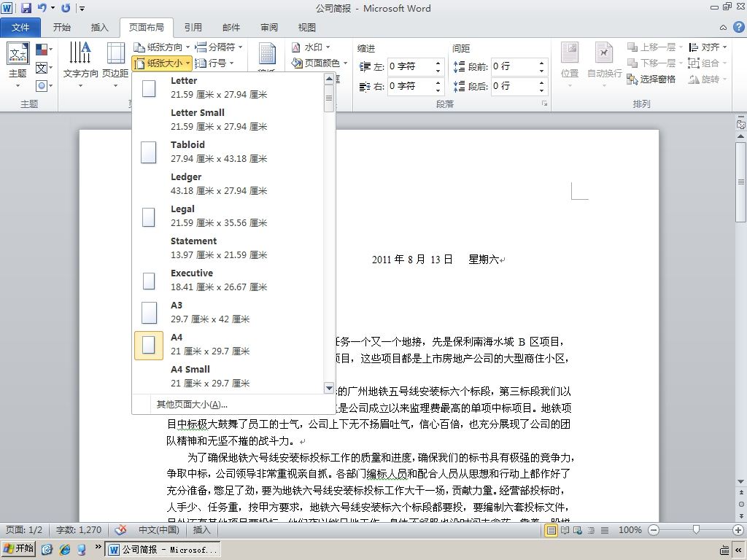
Task: Switch to outline view icon
Action: point(591,530)
